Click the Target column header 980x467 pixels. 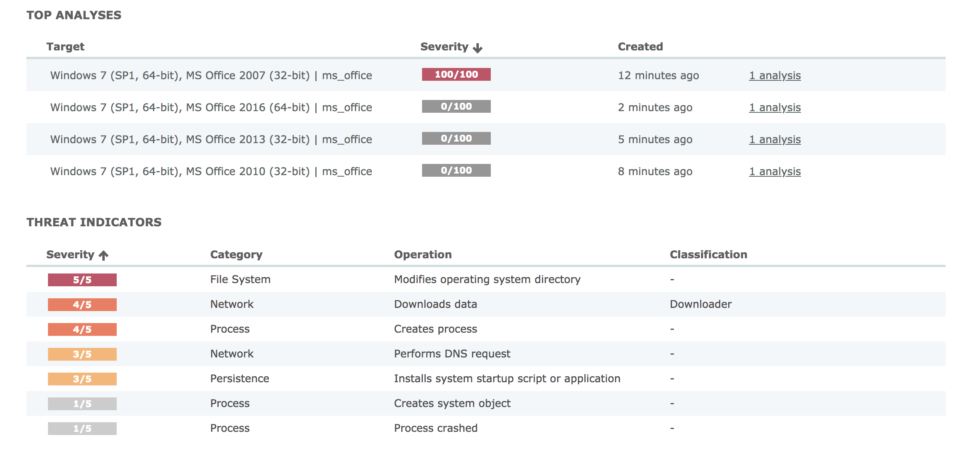tap(66, 47)
